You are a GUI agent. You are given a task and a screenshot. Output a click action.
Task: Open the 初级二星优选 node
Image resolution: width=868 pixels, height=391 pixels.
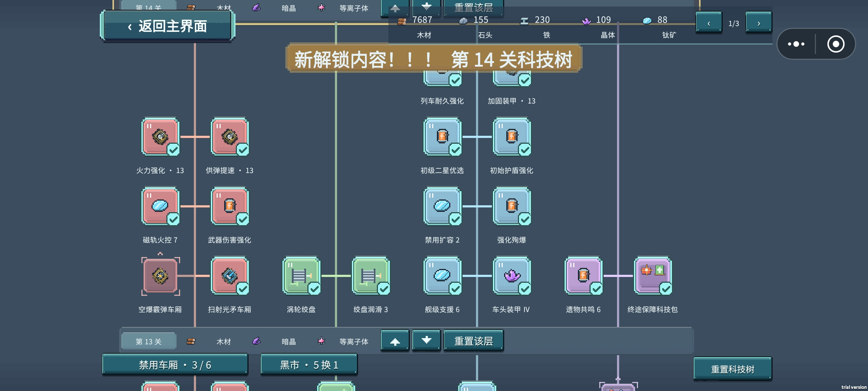442,137
